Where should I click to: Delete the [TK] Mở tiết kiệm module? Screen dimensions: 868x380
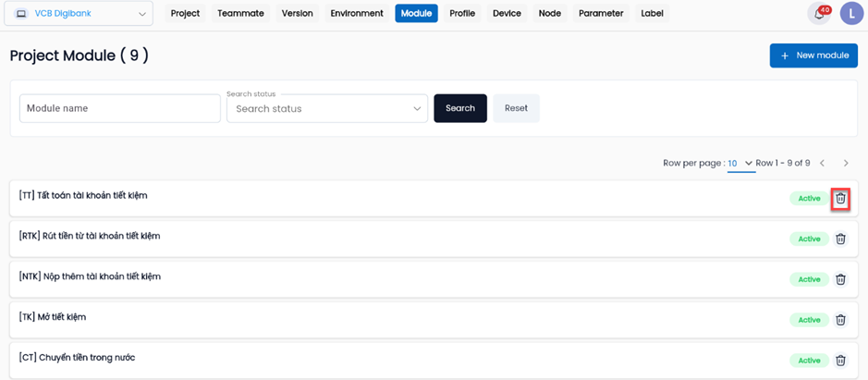click(x=840, y=320)
